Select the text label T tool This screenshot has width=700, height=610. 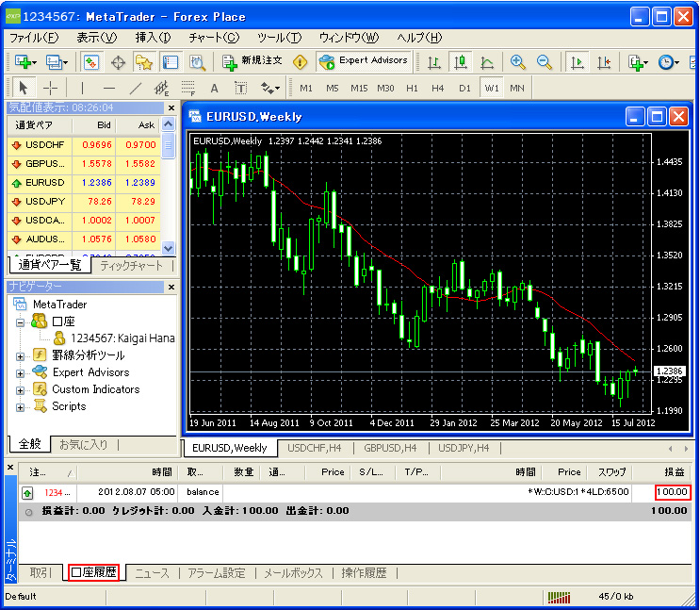240,88
